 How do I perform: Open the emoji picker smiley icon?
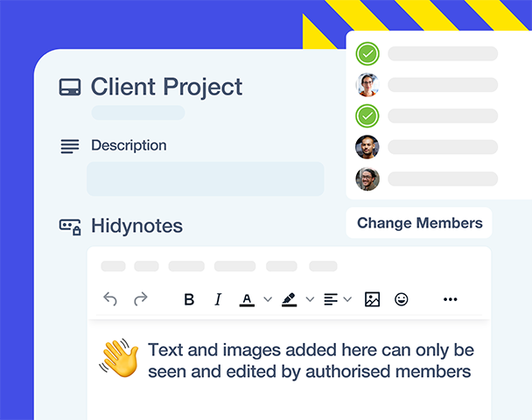[x=402, y=299]
